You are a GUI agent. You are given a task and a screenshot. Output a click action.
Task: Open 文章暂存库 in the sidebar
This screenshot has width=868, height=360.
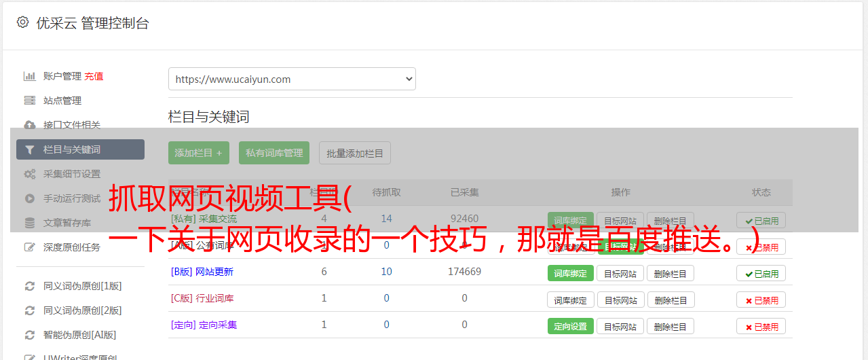pyautogui.click(x=67, y=223)
